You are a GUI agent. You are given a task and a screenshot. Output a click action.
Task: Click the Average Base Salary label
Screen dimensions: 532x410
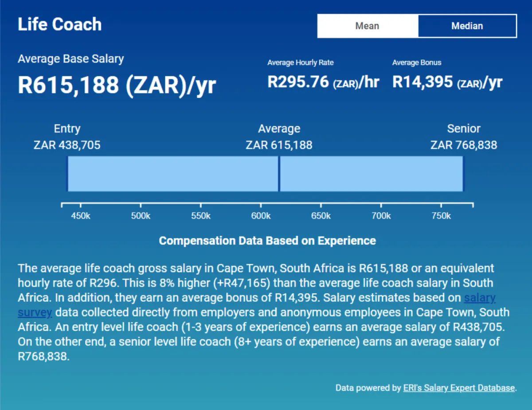pyautogui.click(x=71, y=59)
